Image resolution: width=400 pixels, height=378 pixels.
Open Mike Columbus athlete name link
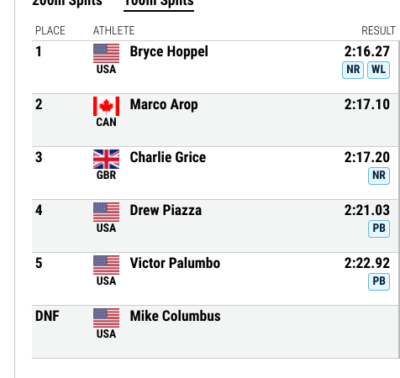click(x=175, y=316)
